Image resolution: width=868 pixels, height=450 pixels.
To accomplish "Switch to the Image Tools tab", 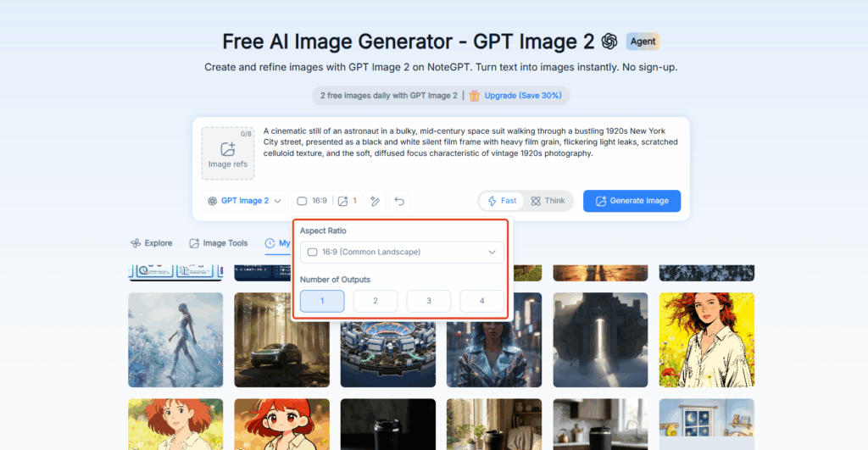I will tap(219, 243).
